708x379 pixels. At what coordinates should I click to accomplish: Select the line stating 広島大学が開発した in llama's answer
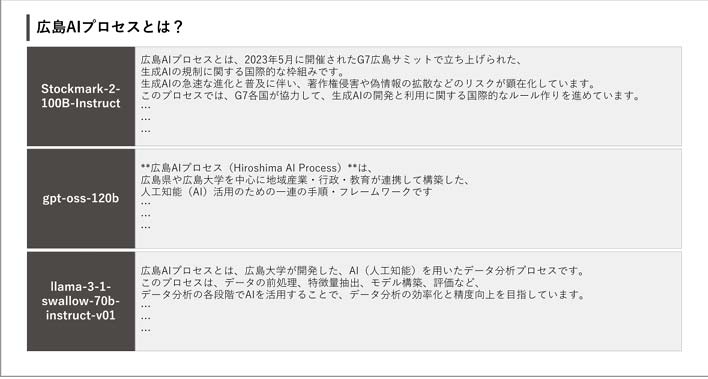(363, 271)
